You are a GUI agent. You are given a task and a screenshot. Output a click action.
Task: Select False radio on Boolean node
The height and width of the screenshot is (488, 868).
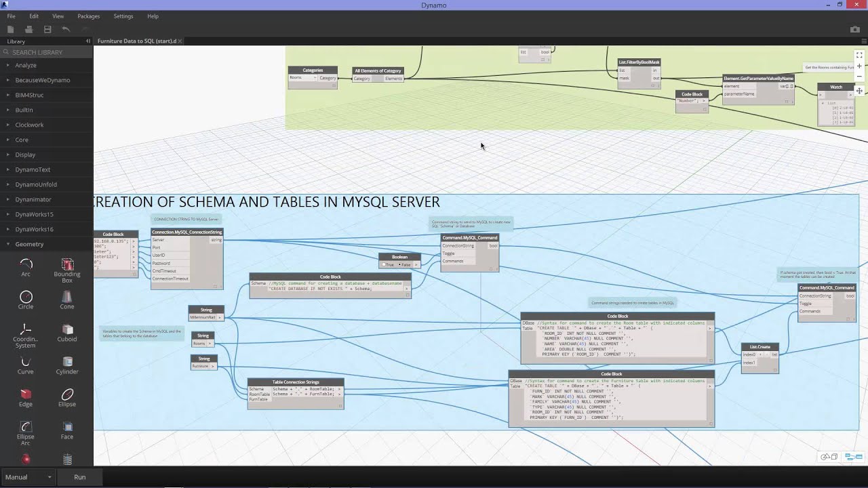click(399, 264)
